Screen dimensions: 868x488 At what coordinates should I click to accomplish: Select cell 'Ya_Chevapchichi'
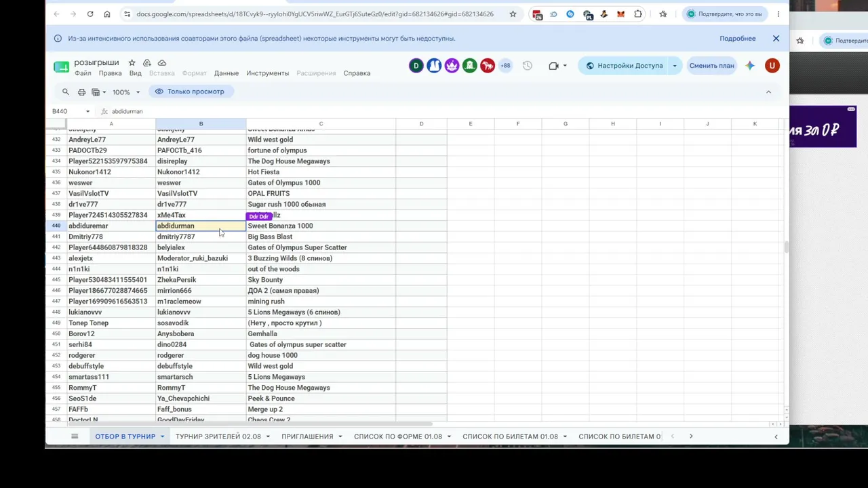click(x=201, y=399)
